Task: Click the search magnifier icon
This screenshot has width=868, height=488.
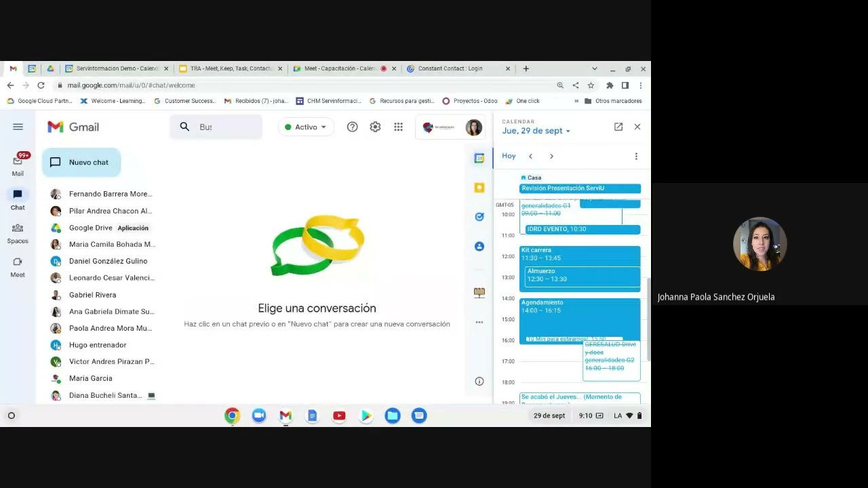Action: [184, 127]
